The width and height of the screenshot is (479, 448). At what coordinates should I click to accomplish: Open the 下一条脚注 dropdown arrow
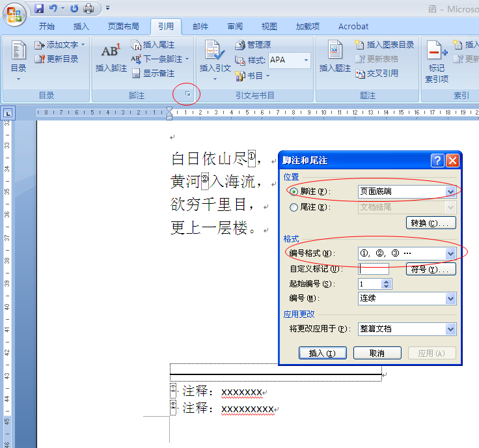click(187, 59)
